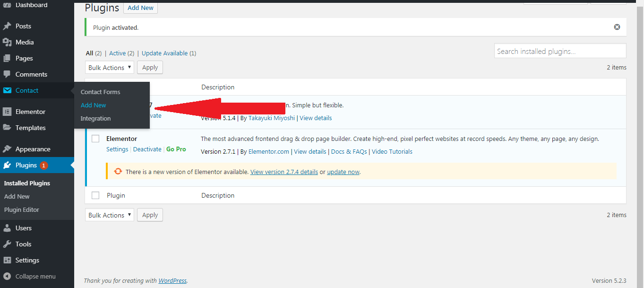Open the top Bulk Actions dropdown

click(x=110, y=68)
